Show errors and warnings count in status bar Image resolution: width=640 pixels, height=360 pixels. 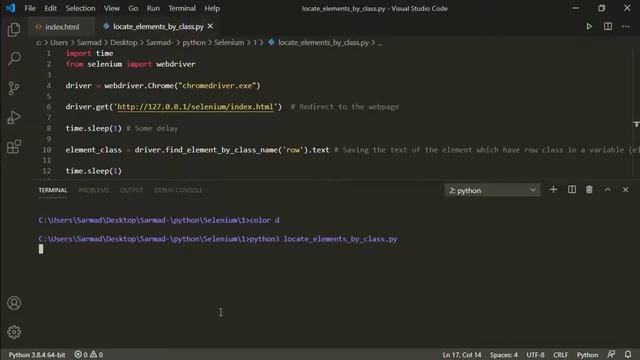pos(89,355)
